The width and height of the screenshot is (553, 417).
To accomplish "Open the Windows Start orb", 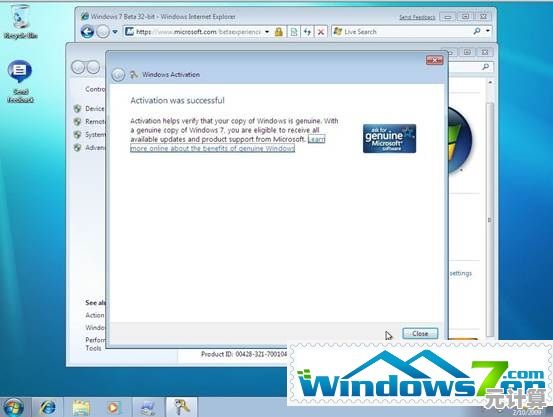I will coord(12,407).
